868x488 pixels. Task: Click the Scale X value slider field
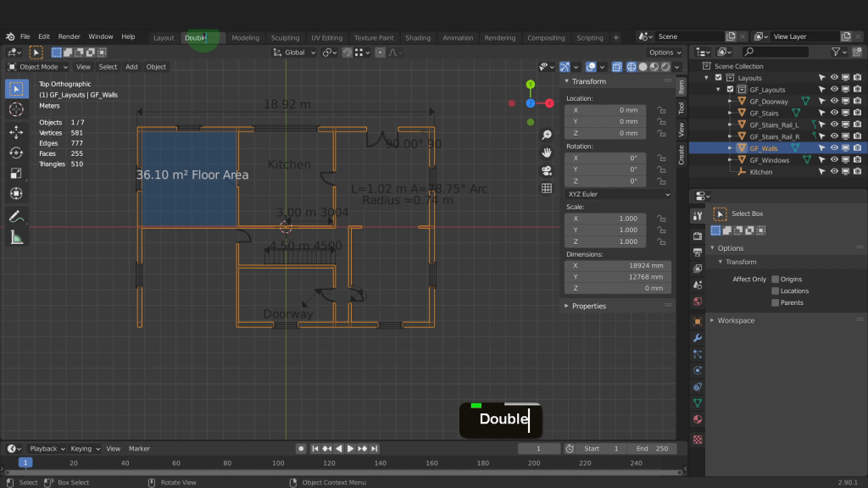point(605,219)
